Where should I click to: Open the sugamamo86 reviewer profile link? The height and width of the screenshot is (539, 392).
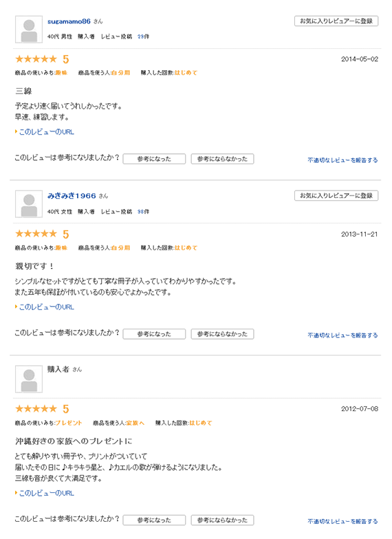coord(69,21)
